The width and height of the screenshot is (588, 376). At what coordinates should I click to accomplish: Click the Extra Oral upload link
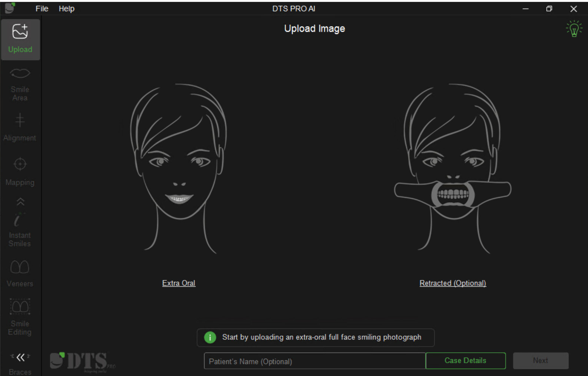click(179, 283)
